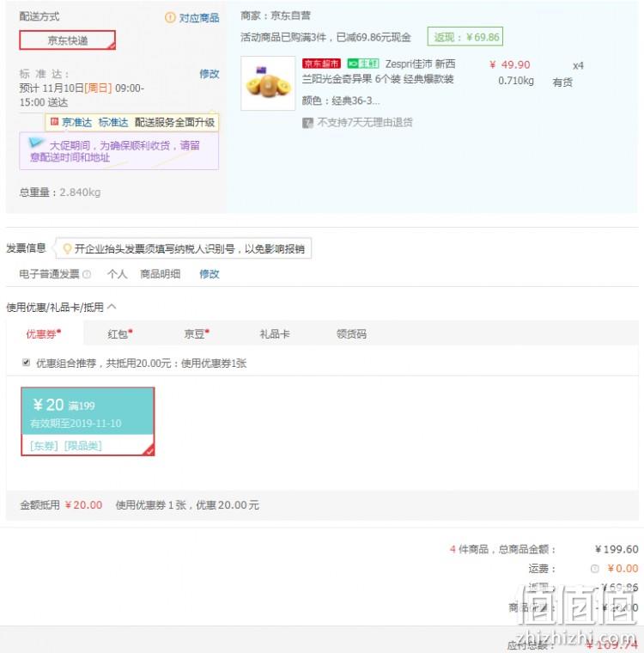Click the lightbulb tip icon in invoice notice

pyautogui.click(x=67, y=248)
